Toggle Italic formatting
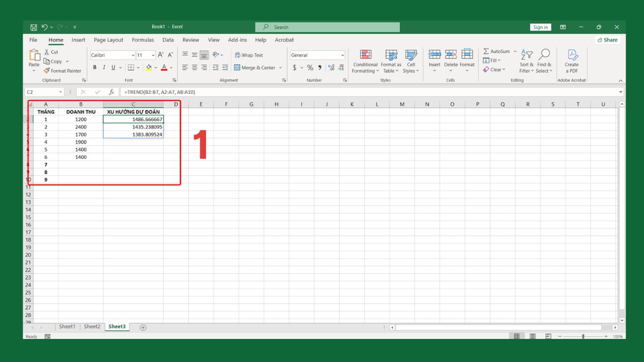 104,68
